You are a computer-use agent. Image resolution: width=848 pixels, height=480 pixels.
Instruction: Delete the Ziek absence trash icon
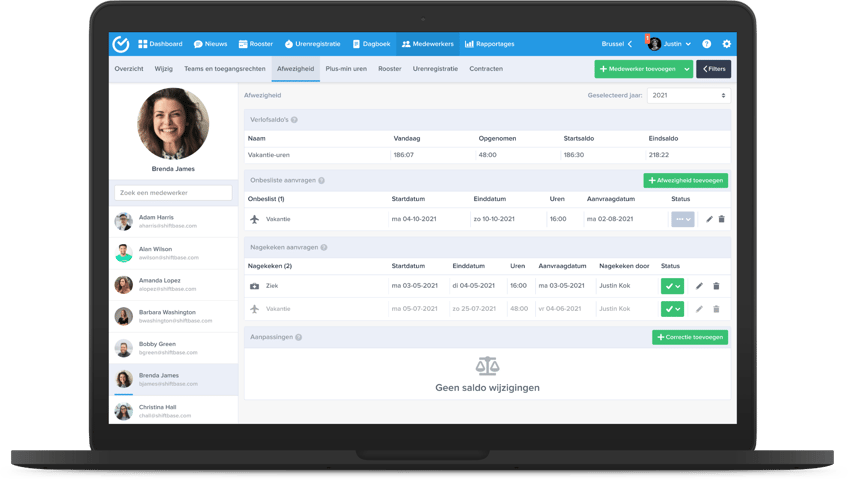pos(716,286)
